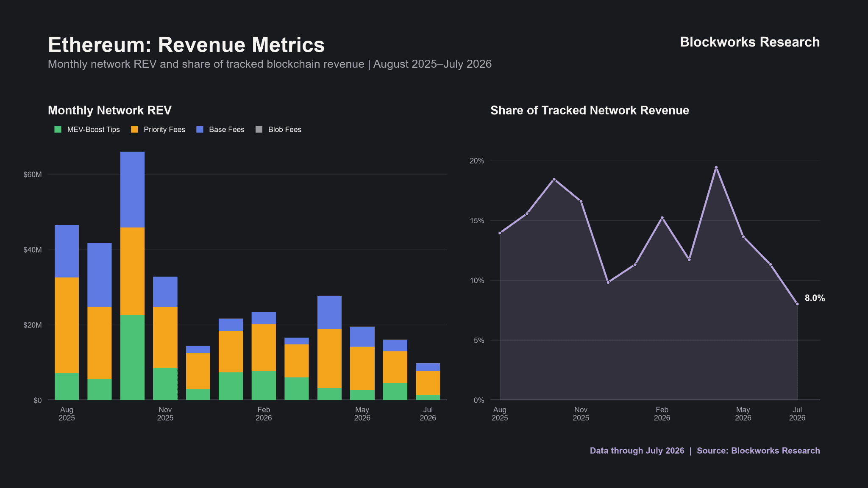
Task: Click "Aug 2025" axis label under the bar chart
Action: (x=67, y=414)
